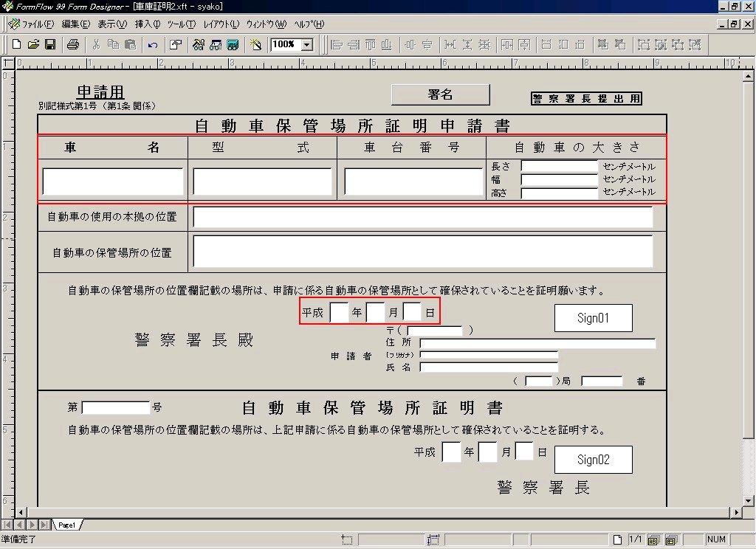Viewport: 756px width, 549px height.
Task: Paste from the clipboard using the Paste icon
Action: pos(130,45)
